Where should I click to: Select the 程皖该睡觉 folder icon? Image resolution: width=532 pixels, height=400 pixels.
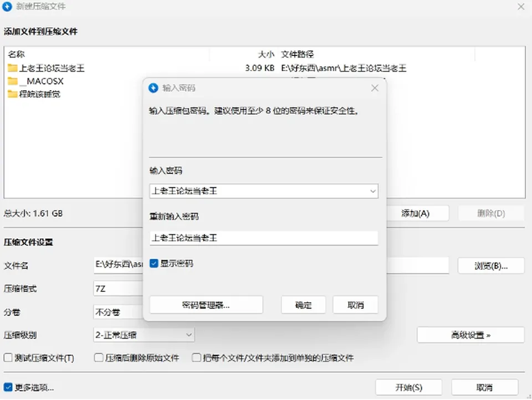pos(13,94)
